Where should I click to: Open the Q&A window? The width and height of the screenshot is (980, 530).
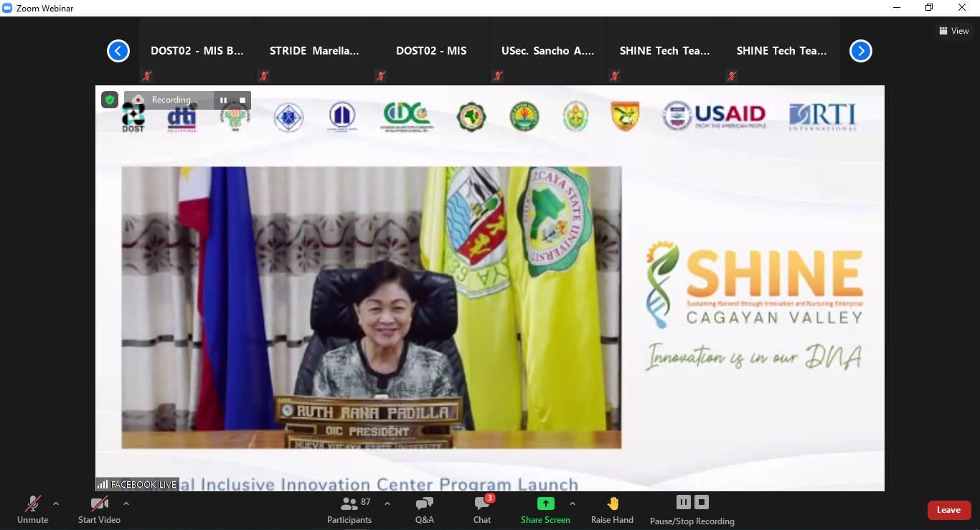coord(425,509)
